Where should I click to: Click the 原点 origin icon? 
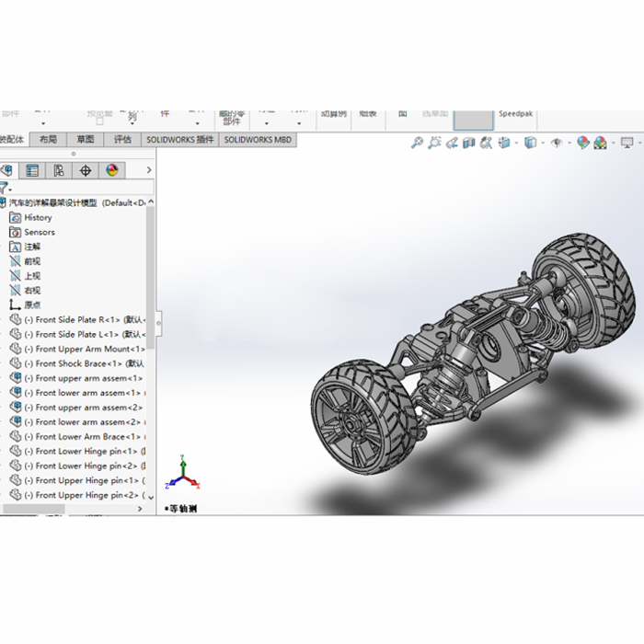pyautogui.click(x=16, y=305)
